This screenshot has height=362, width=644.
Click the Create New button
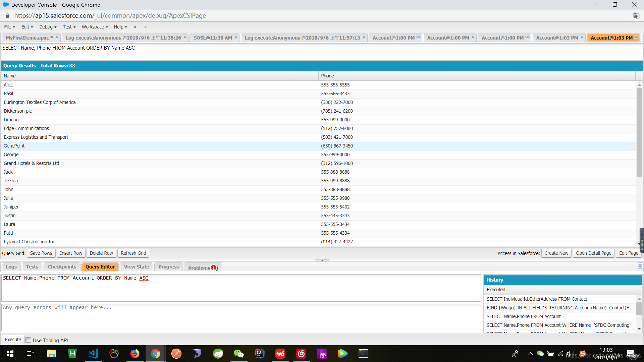(556, 253)
